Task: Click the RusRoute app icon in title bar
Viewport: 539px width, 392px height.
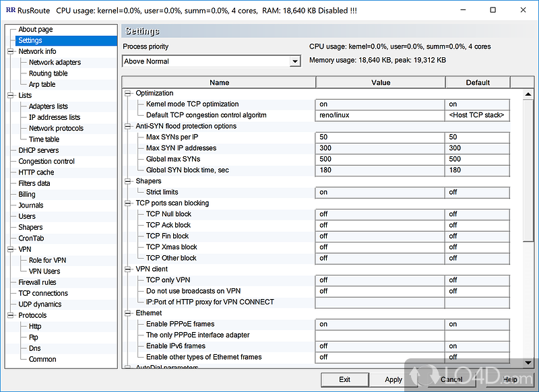Action: (10, 11)
